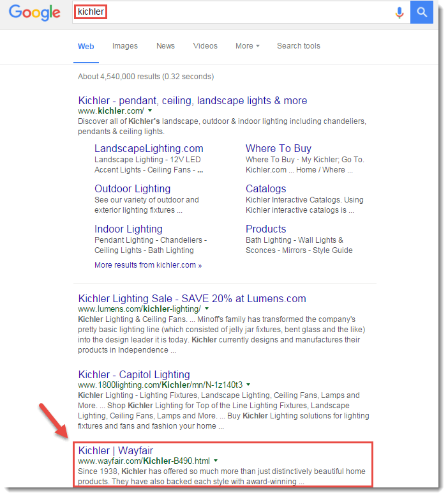Image resolution: width=448 pixels, height=497 pixels.
Task: Activate voice search microphone icon
Action: 399,12
